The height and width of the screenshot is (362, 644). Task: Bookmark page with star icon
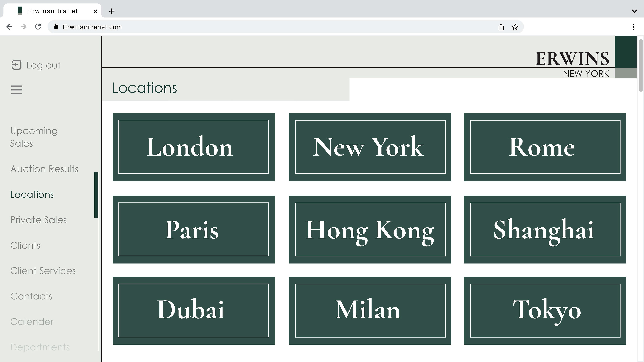coord(515,27)
